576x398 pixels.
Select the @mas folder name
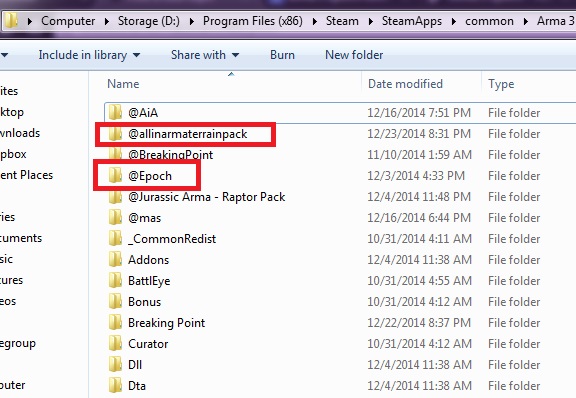tap(144, 218)
